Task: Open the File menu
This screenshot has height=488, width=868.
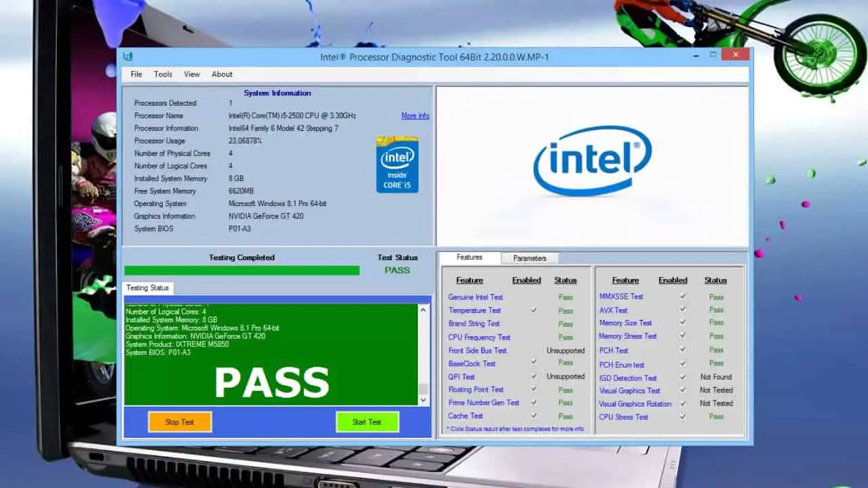Action: coord(136,75)
